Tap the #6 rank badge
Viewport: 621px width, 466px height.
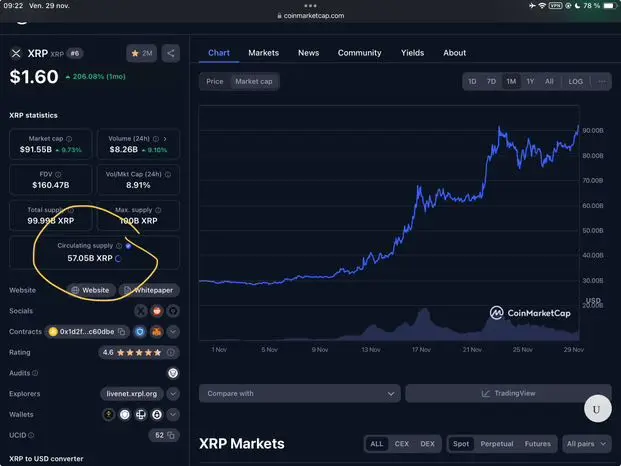coord(75,53)
